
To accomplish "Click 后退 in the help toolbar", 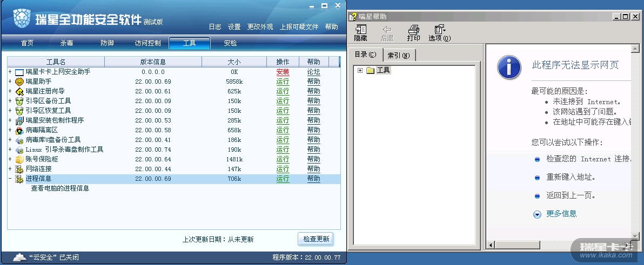I will [387, 33].
